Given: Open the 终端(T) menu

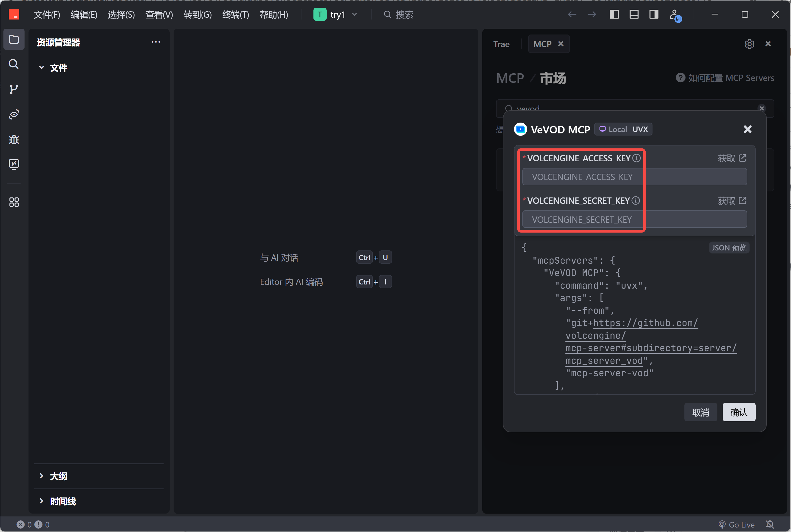Looking at the screenshot, I should coord(236,14).
